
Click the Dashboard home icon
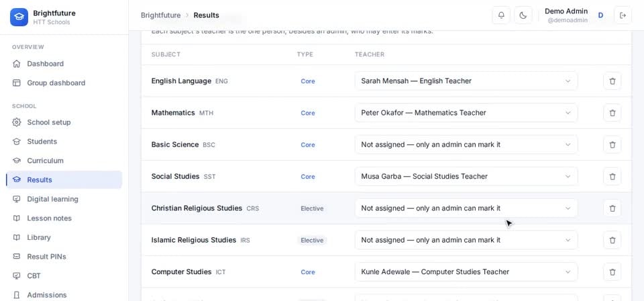16,64
